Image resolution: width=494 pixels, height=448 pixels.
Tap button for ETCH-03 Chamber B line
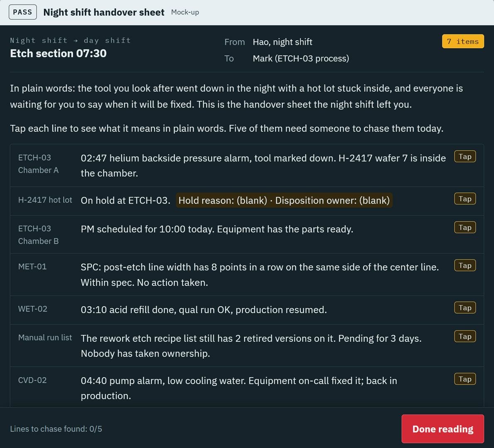(465, 227)
